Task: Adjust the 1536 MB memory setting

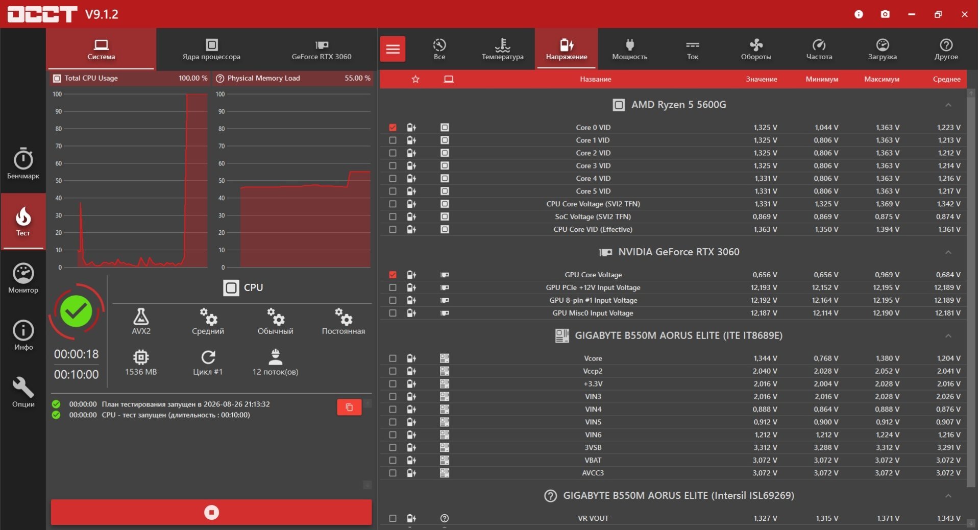Action: [141, 363]
